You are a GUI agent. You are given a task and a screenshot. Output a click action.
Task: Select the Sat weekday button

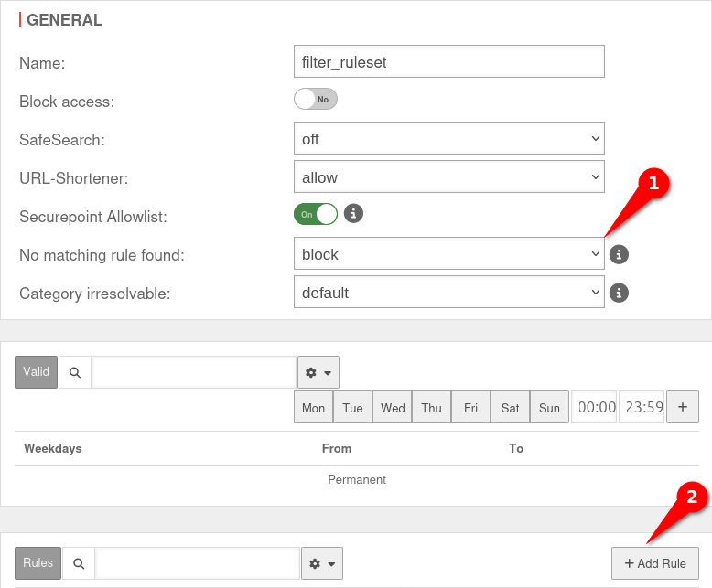510,408
